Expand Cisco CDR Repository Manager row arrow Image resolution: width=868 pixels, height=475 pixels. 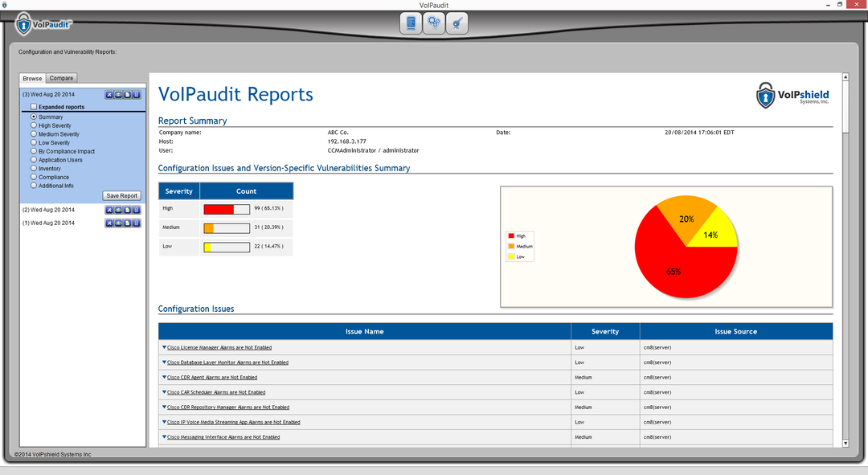click(165, 407)
